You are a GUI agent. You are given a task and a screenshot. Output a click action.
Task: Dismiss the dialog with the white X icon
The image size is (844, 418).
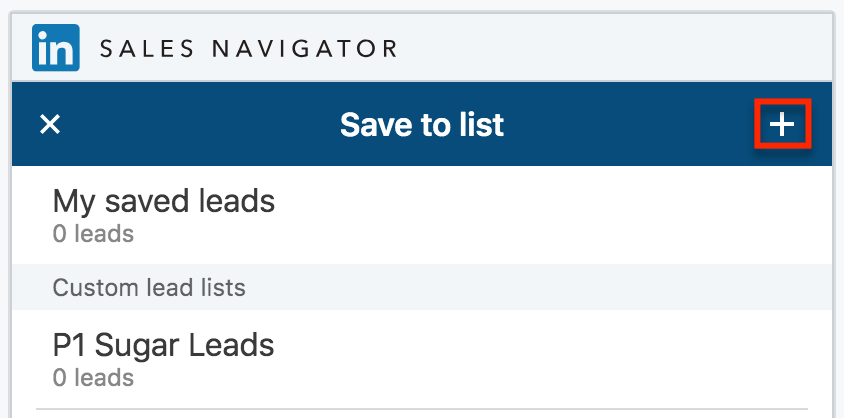(x=50, y=124)
